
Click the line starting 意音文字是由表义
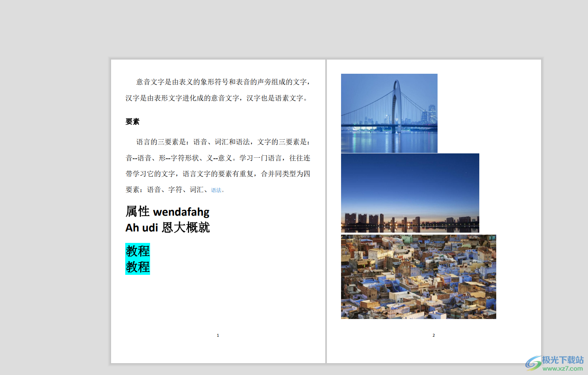223,82
